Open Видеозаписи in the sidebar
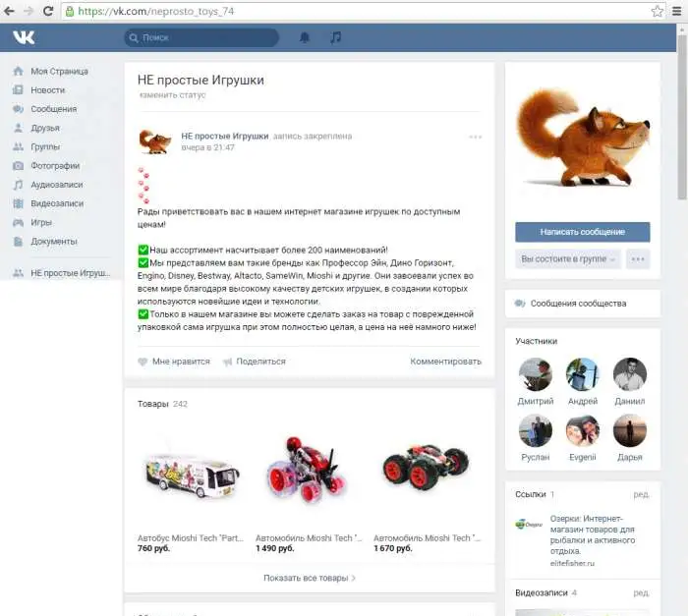688x616 pixels. click(x=57, y=203)
